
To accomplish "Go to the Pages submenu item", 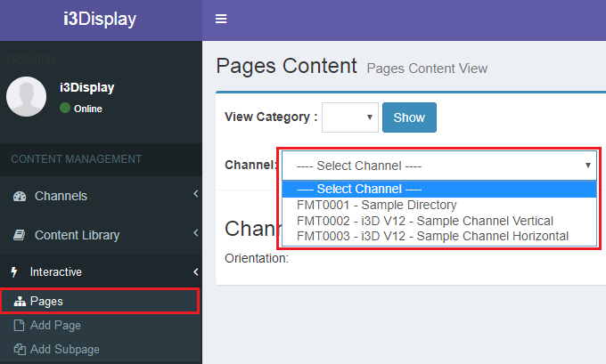I will coord(100,301).
